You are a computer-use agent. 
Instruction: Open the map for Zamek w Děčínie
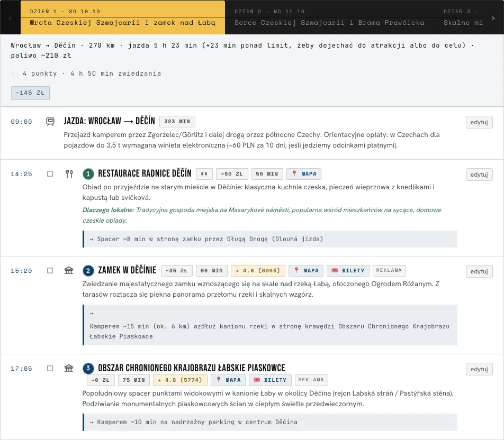[x=306, y=270]
